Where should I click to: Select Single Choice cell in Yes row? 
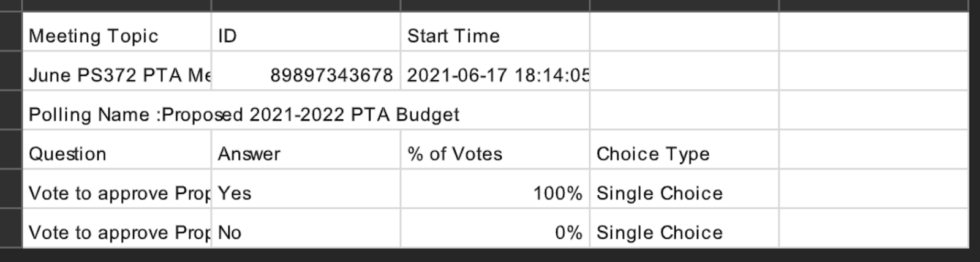pos(684,193)
